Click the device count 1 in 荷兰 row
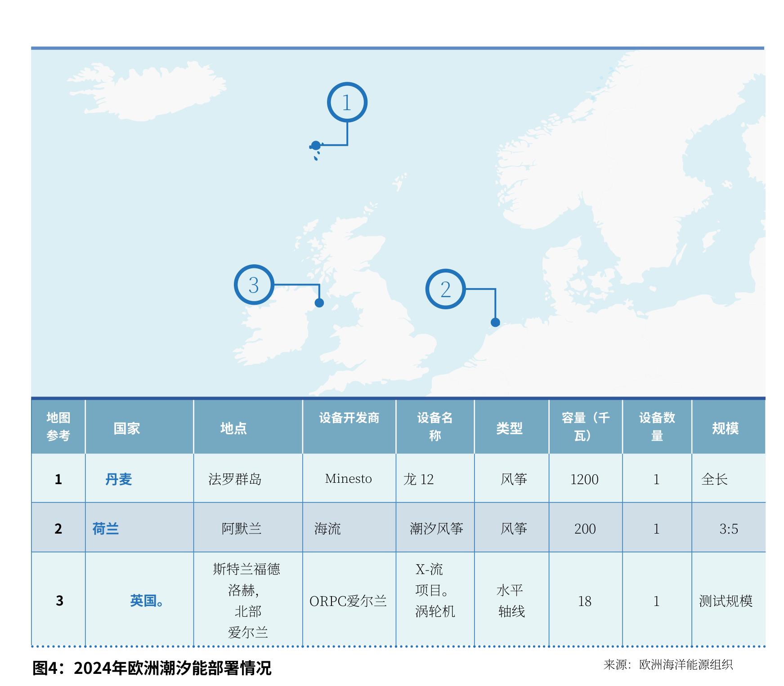This screenshot has height=686, width=784. tap(656, 529)
